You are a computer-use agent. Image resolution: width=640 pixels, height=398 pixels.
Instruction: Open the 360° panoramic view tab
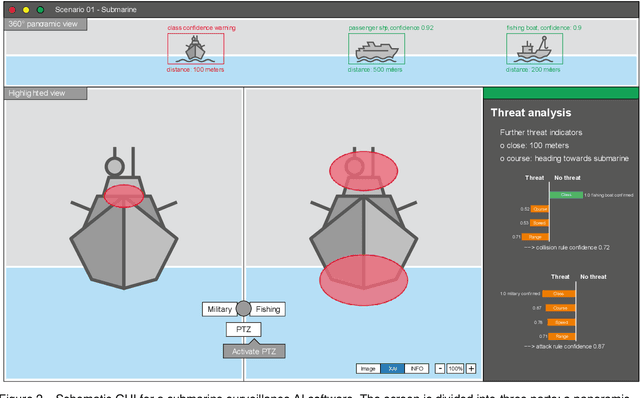click(46, 24)
